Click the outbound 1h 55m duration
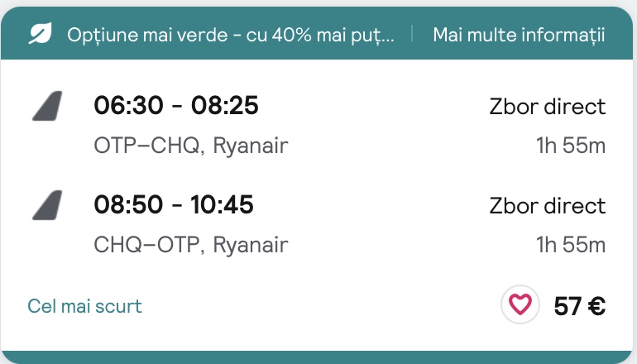Image resolution: width=637 pixels, height=364 pixels. click(571, 146)
